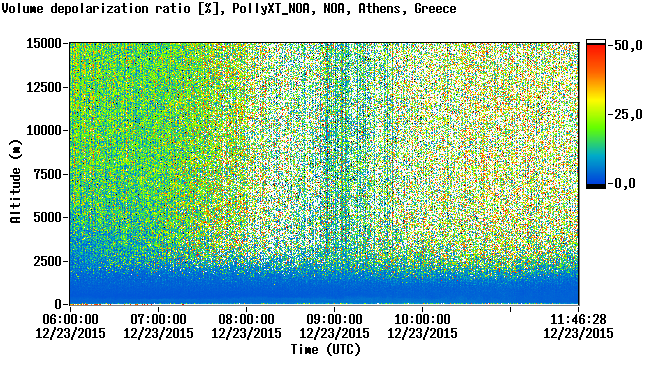665x389 pixels.
Task: Click the 25,0 colorbar label
Action: click(628, 114)
